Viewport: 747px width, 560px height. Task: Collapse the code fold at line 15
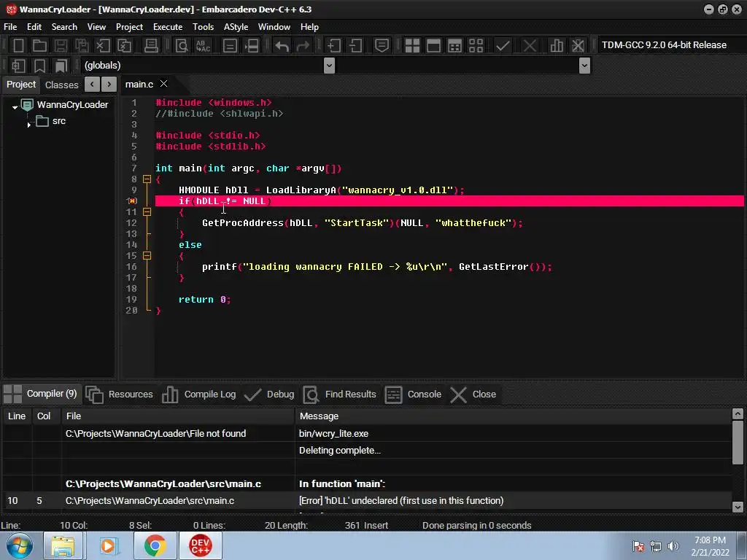pos(147,256)
